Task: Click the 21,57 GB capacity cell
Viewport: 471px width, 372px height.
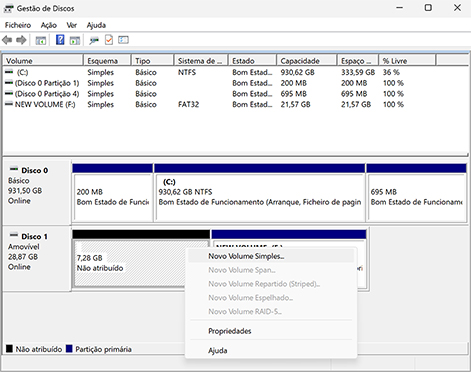Action: pos(295,104)
